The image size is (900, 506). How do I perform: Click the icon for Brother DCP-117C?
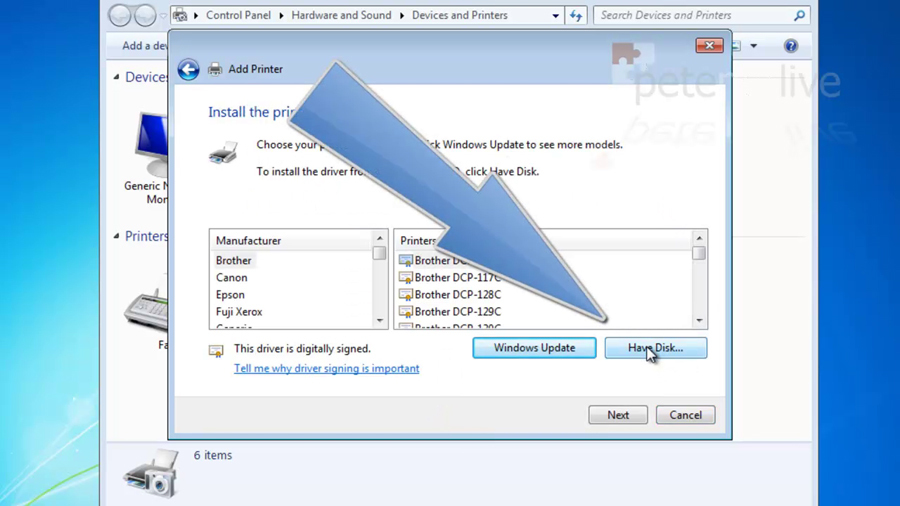tap(406, 278)
